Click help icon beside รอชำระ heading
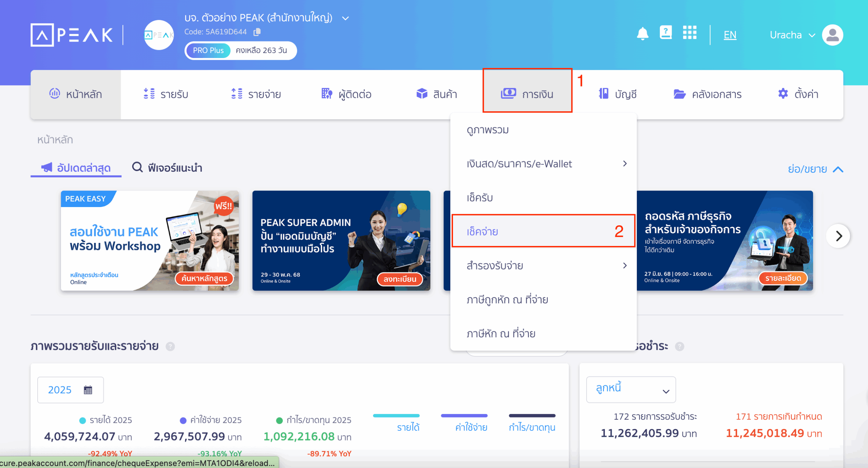The width and height of the screenshot is (868, 468). (679, 347)
